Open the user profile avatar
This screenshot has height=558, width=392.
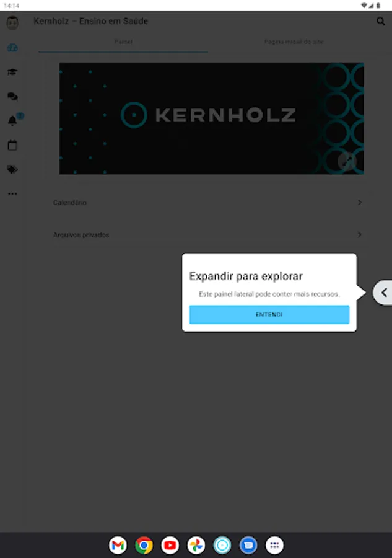pyautogui.click(x=12, y=23)
